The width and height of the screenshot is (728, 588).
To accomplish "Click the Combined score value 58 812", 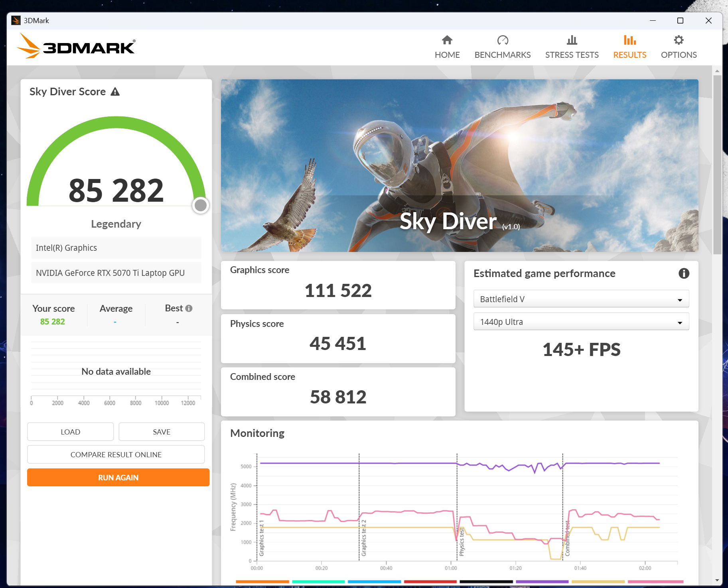I will tap(338, 397).
